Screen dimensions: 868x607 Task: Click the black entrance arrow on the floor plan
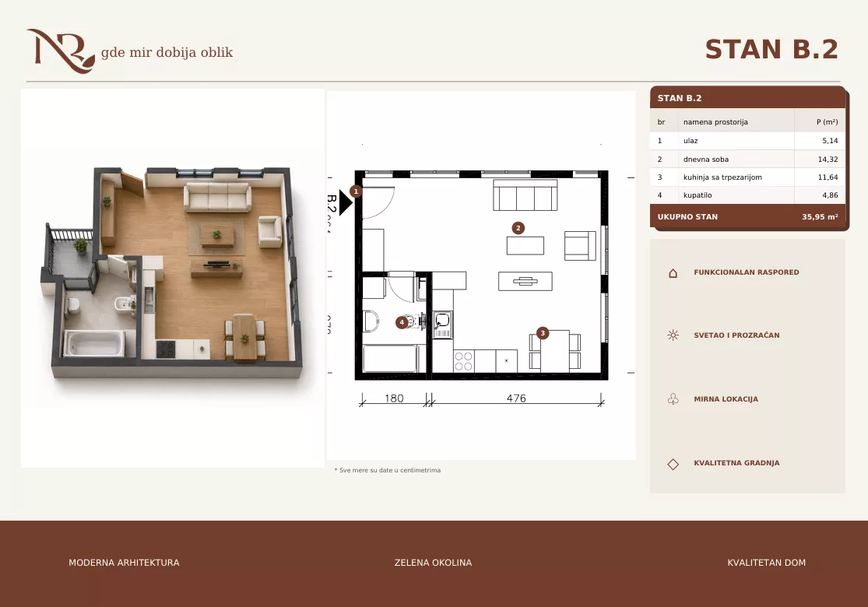(346, 202)
